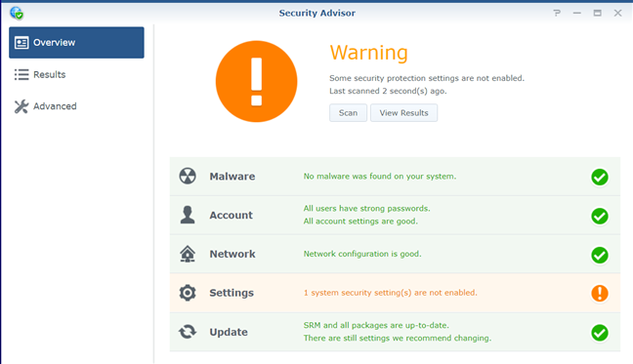Select the Update category label
This screenshot has width=633, height=364.
pos(229,332)
